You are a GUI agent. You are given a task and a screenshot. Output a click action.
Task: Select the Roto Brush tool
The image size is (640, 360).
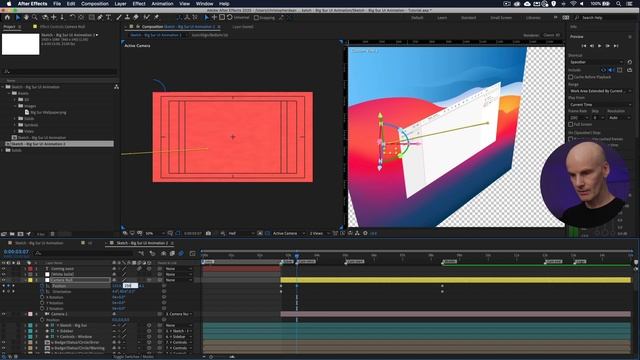(147, 18)
